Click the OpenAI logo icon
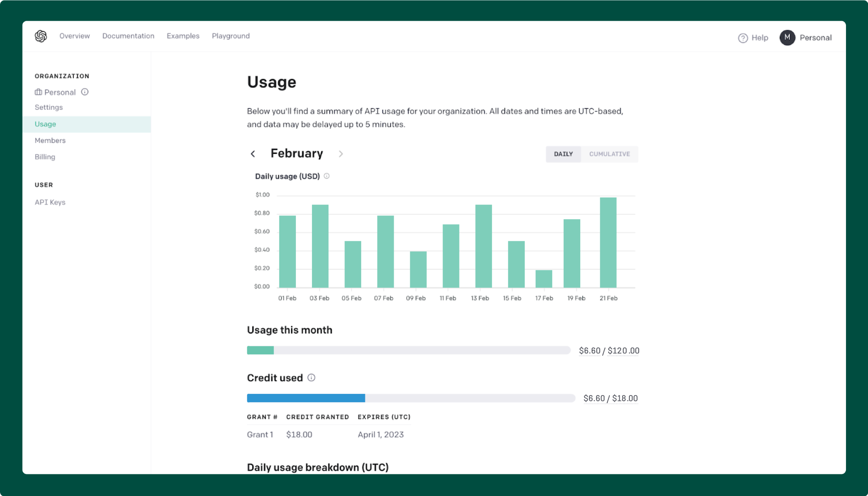 [x=41, y=36]
